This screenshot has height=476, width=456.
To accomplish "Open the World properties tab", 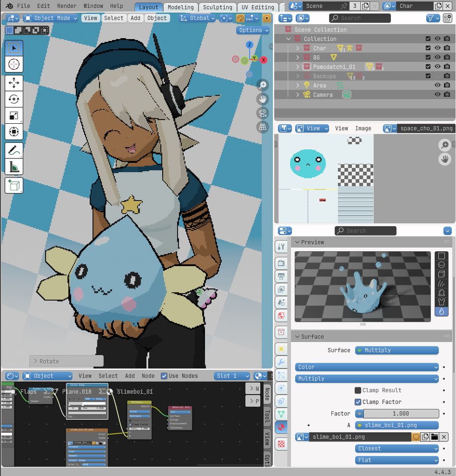I will [281, 316].
